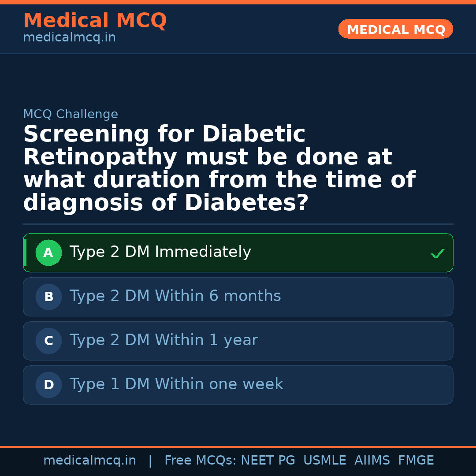The height and width of the screenshot is (476, 476).
Task: Click the C letter circle icon
Action: click(48, 341)
